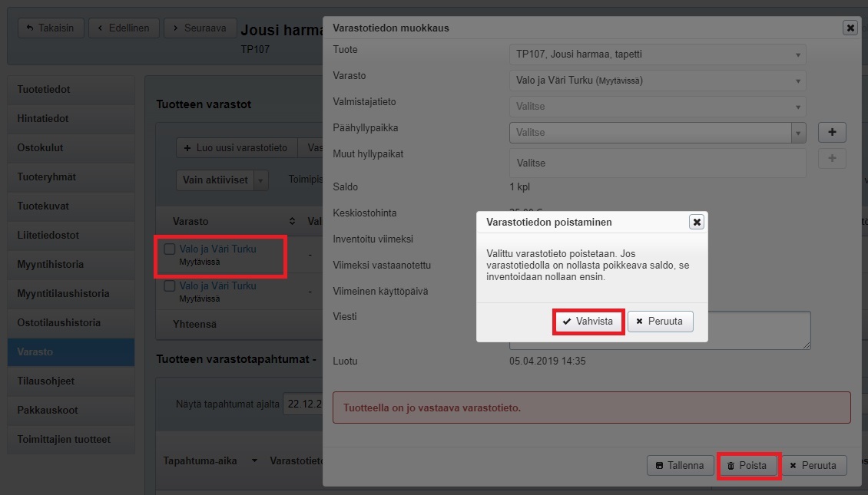This screenshot has width=868, height=495.
Task: Add shelf location with plus button beside Päähyllypaikka
Action: click(x=832, y=132)
